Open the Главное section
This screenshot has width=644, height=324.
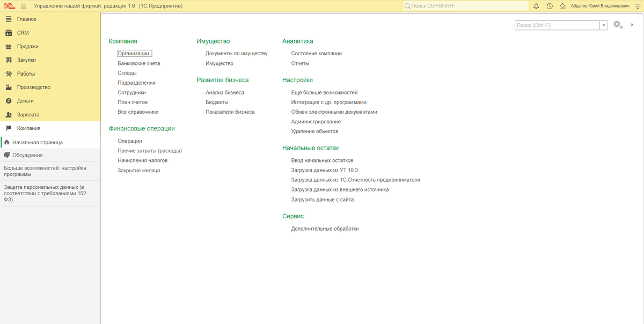(50, 19)
